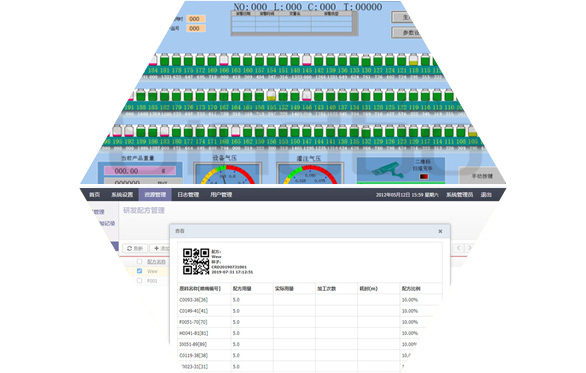586x373 pixels.
Task: Select the yellow-level bottle numbered 118
Action: pos(413,60)
